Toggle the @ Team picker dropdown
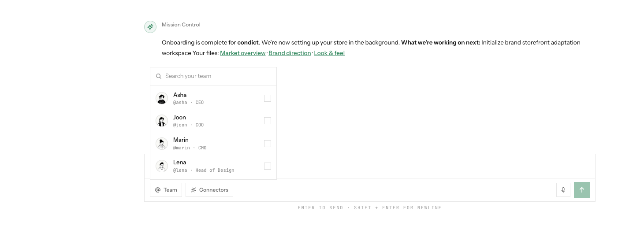 (166, 190)
